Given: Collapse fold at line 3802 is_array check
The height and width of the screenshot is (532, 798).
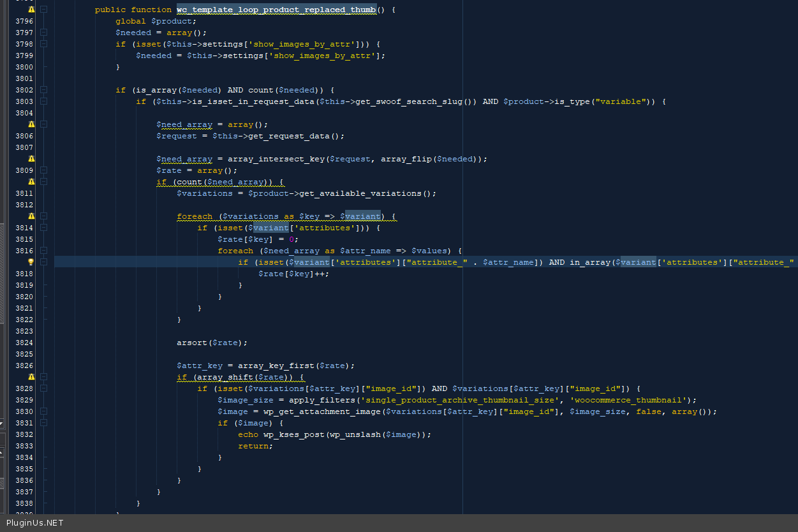Looking at the screenshot, I should pos(43,90).
